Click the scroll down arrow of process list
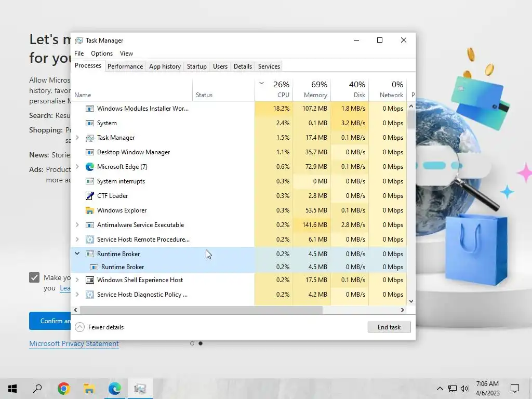This screenshot has width=532, height=399. pyautogui.click(x=411, y=301)
